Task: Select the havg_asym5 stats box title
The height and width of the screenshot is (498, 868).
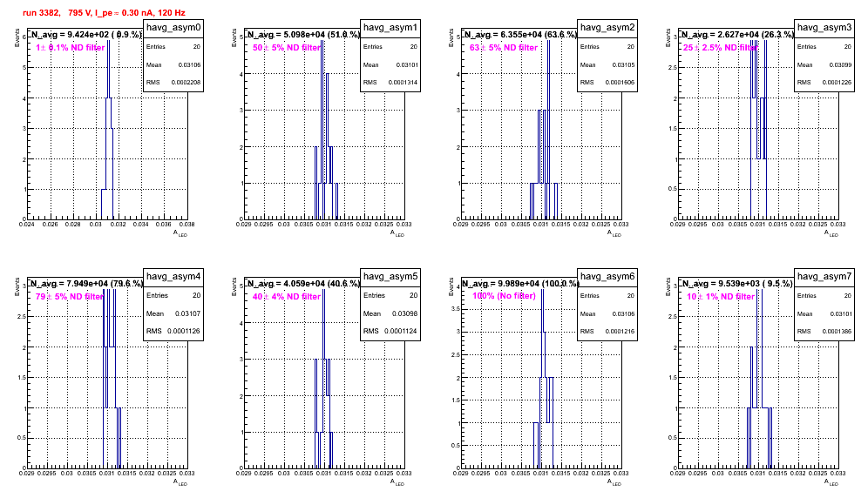Action: tap(390, 277)
